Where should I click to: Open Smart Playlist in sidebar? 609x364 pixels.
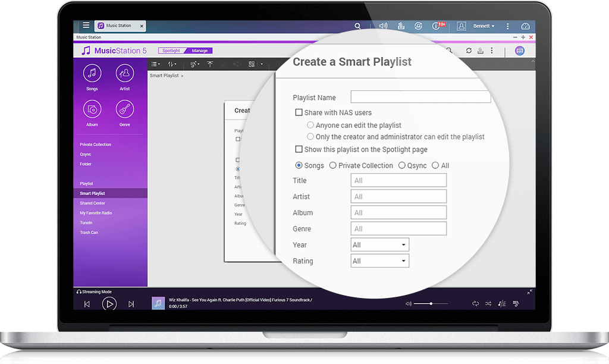110,193
